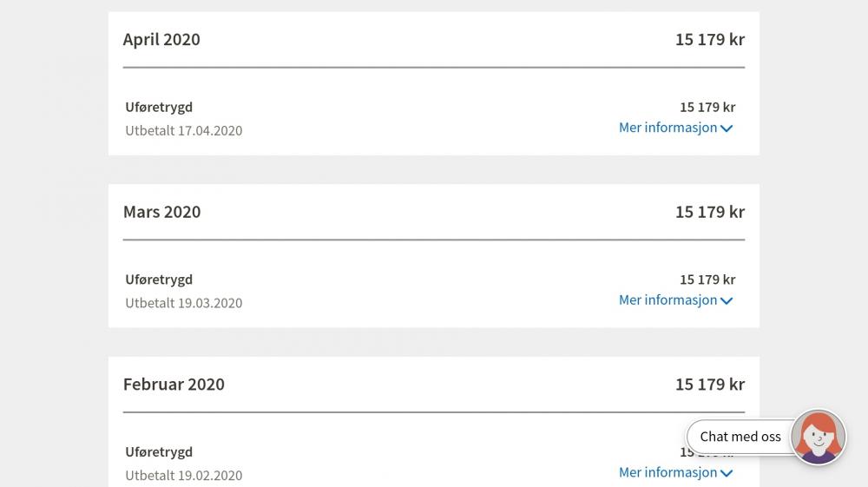This screenshot has height=487, width=868.
Task: Expand Mer informasjon for April 2020 payment
Action: point(675,128)
